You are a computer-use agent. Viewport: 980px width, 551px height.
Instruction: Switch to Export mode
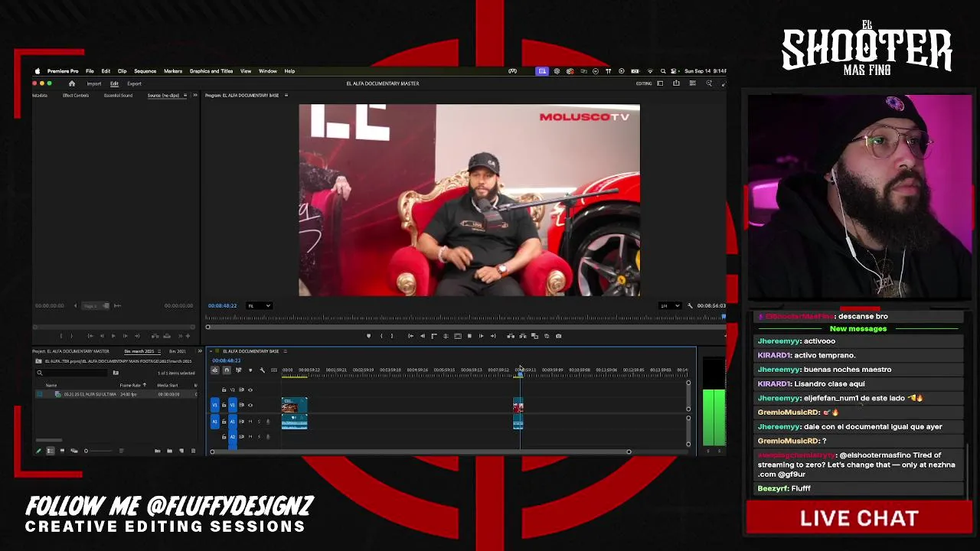(134, 83)
